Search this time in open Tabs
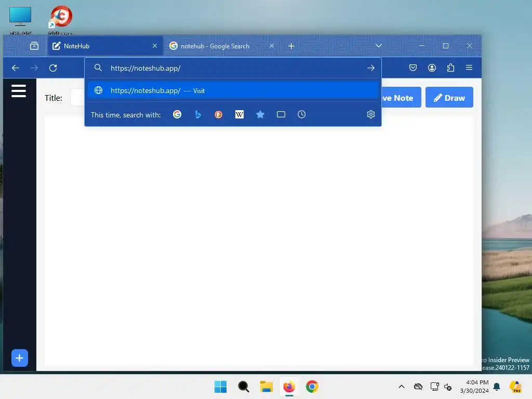This screenshot has width=532, height=399. pos(281,114)
